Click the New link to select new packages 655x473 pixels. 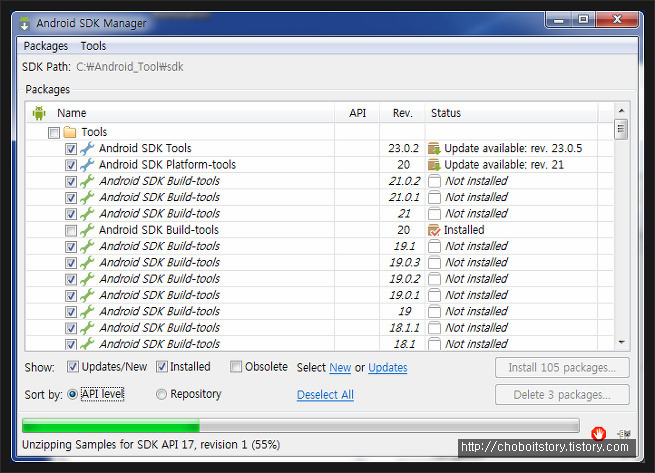coord(340,368)
